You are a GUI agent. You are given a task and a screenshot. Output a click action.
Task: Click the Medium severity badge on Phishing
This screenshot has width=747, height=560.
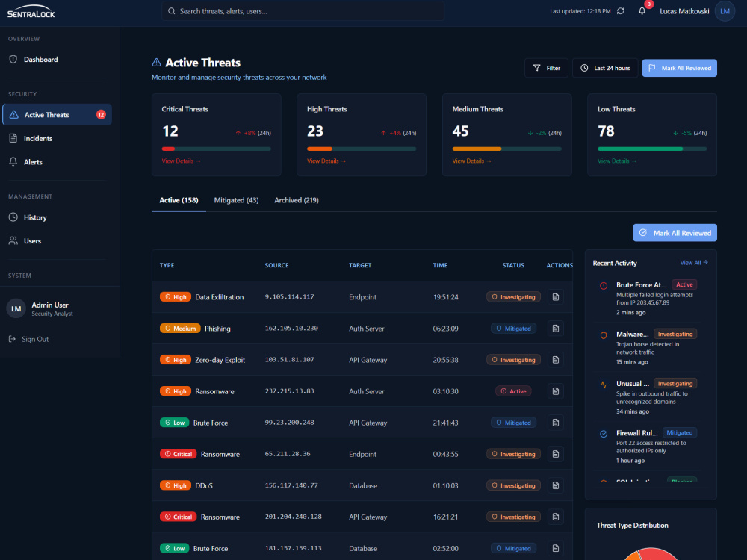(x=180, y=328)
